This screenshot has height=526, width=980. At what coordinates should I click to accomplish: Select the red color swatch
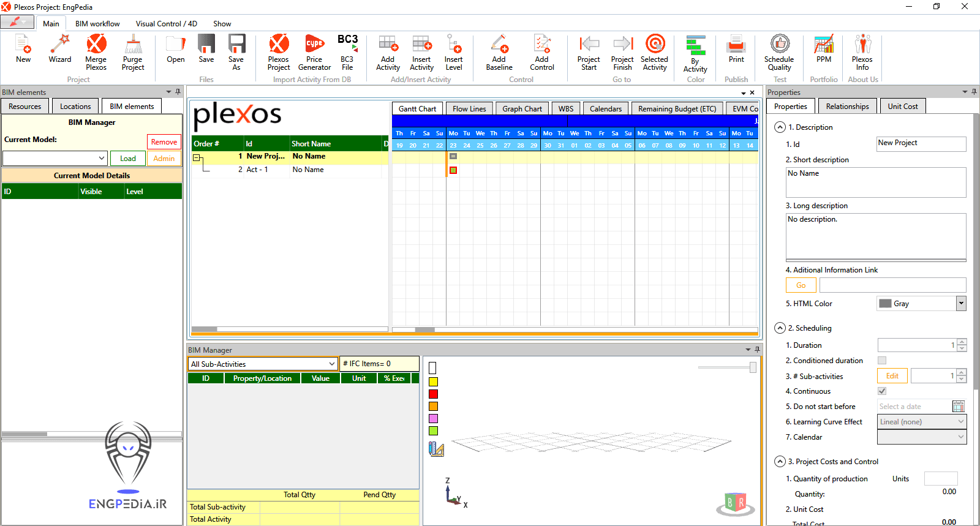433,394
